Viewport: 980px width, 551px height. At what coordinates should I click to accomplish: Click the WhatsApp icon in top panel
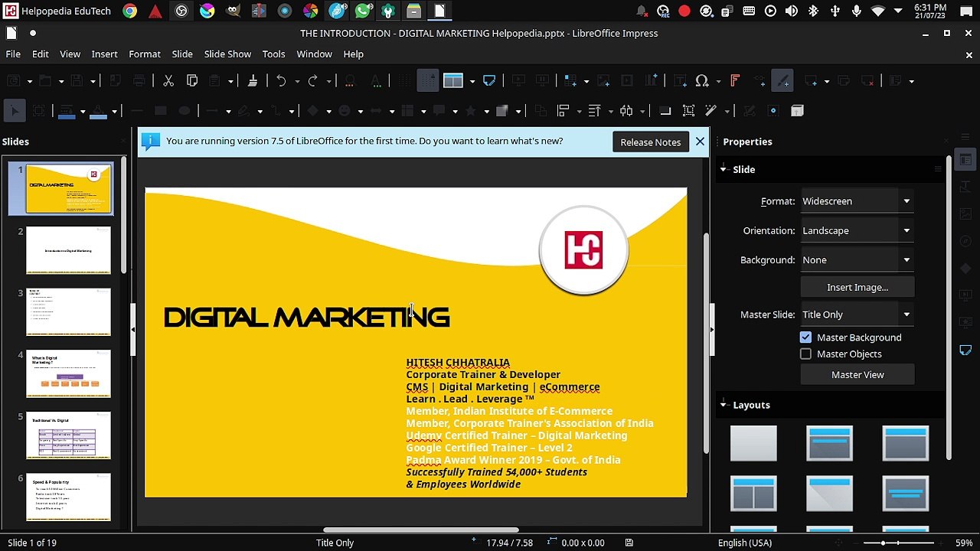pos(363,11)
